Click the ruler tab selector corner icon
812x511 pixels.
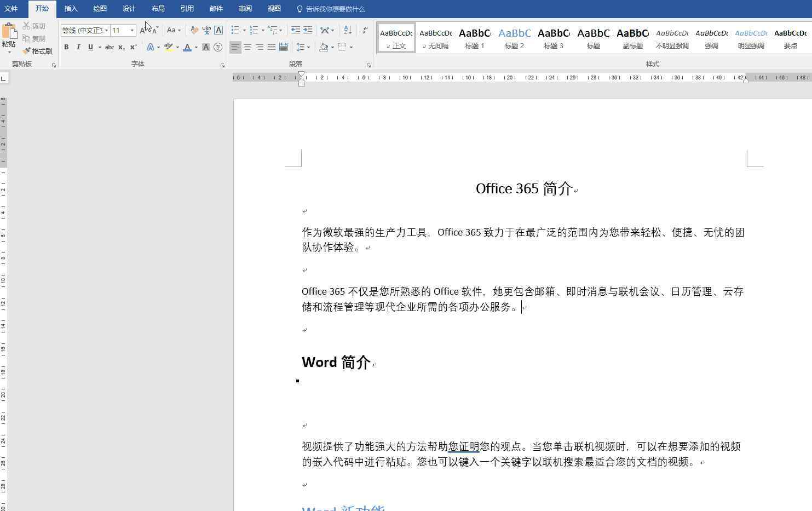coord(4,78)
